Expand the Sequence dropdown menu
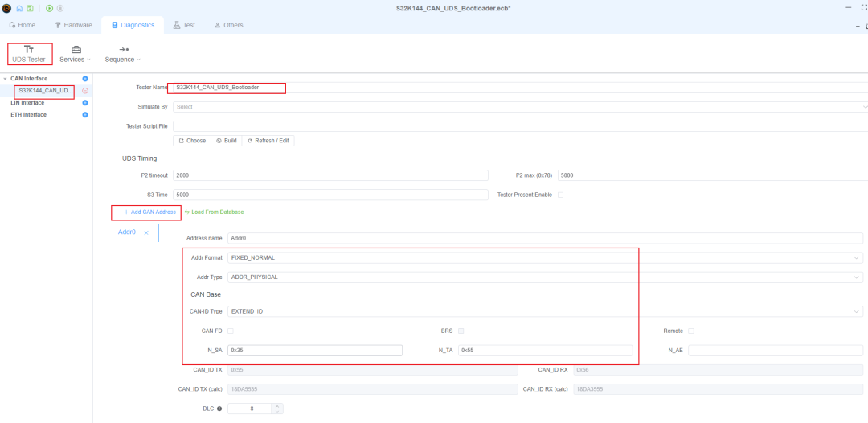This screenshot has height=423, width=868. pos(123,54)
